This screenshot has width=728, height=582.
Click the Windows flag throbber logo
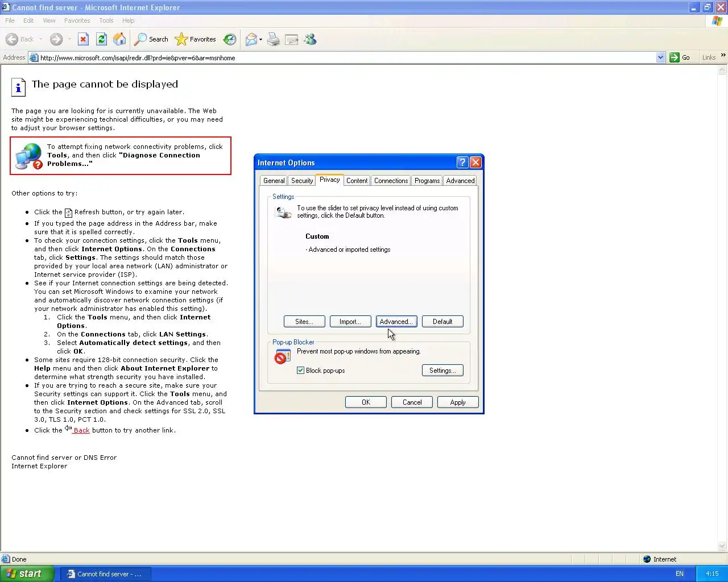click(717, 20)
